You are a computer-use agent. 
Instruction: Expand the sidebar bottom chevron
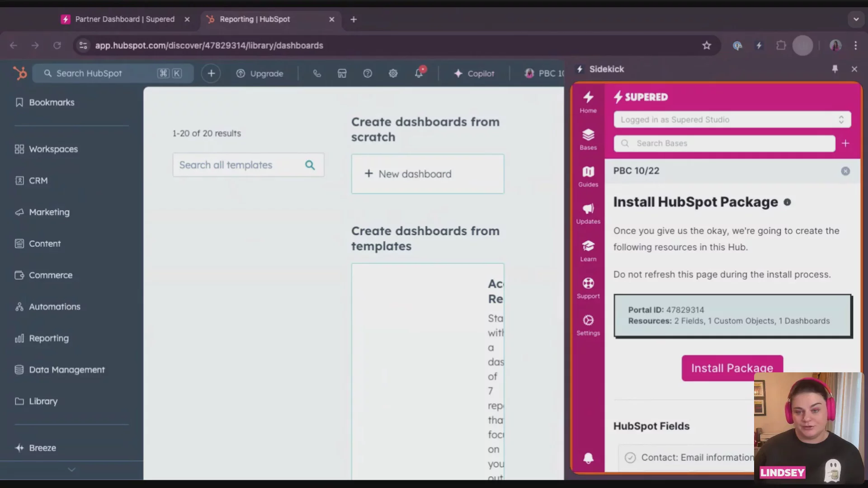tap(71, 470)
